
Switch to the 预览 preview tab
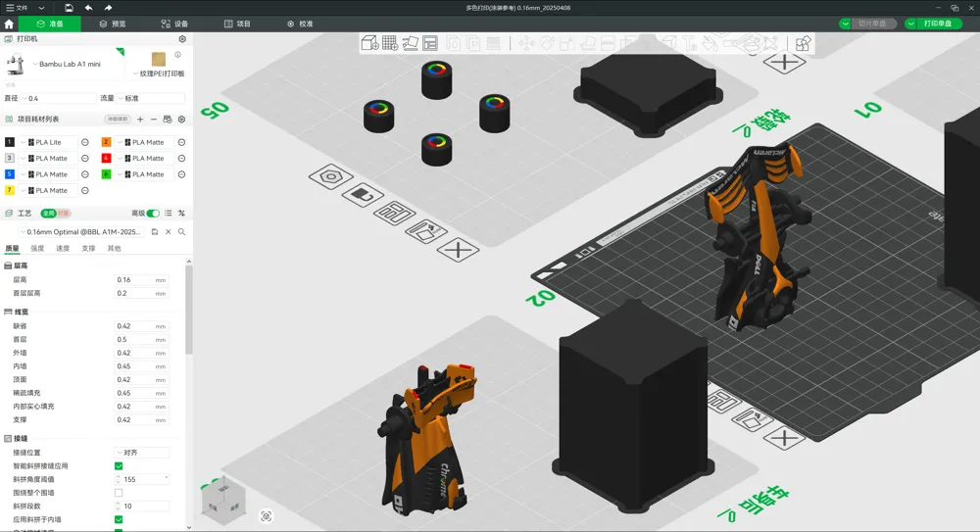pos(113,24)
